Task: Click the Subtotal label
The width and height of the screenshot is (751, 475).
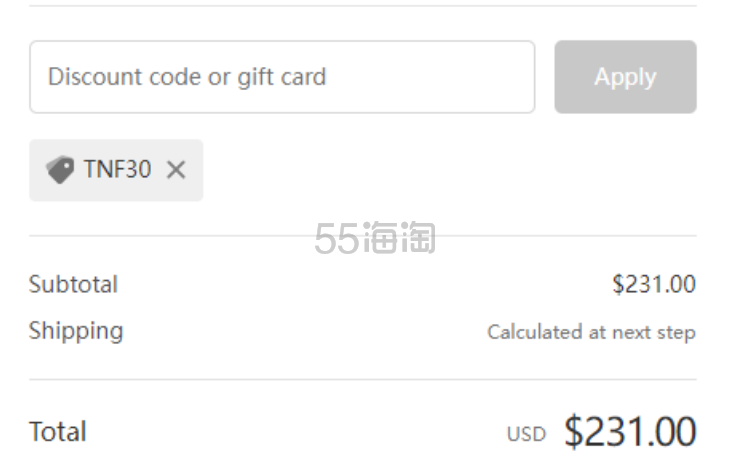Action: click(73, 284)
